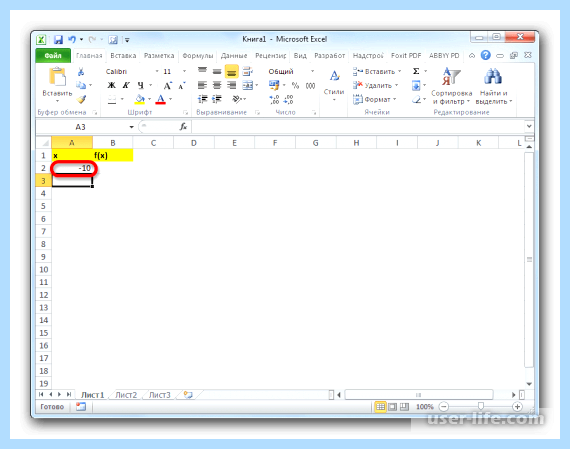Click the Save icon in quick access toolbar
The width and height of the screenshot is (570, 449).
58,39
